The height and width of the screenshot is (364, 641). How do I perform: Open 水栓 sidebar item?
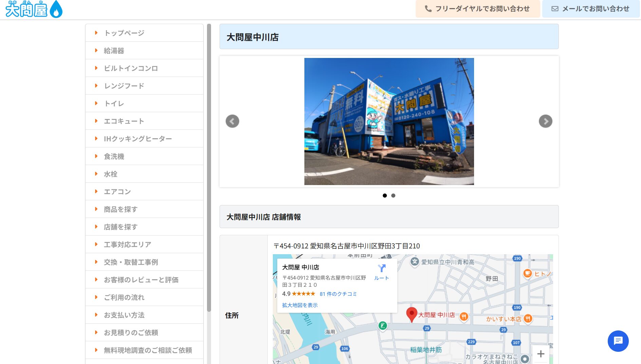pos(144,174)
